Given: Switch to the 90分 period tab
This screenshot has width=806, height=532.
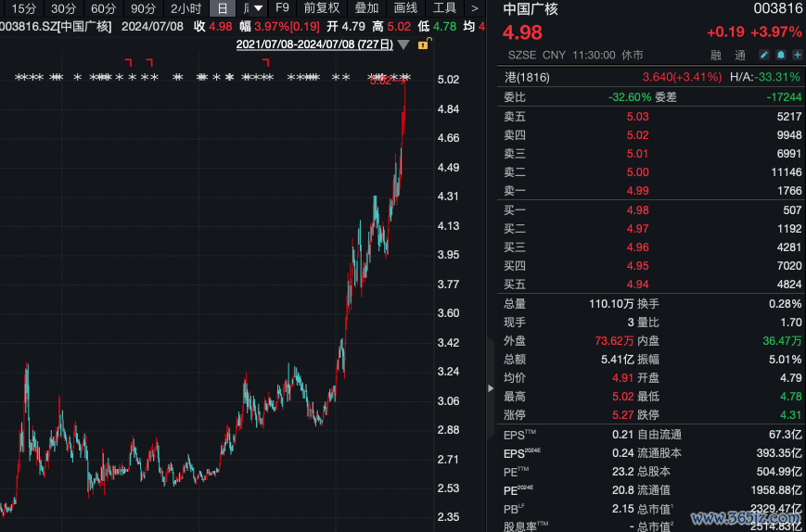Looking at the screenshot, I should pos(144,8).
